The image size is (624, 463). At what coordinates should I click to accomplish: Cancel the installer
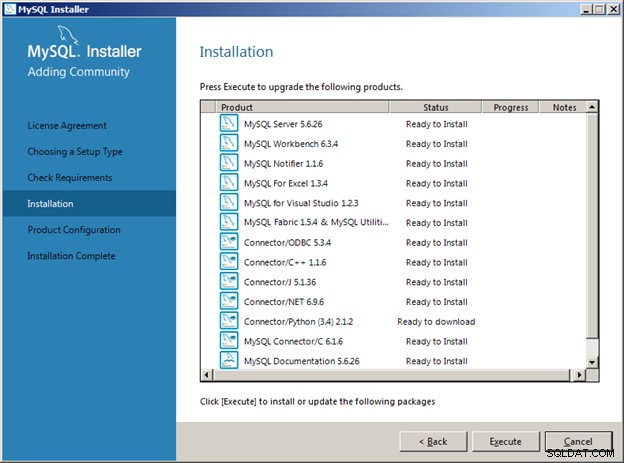pyautogui.click(x=578, y=442)
